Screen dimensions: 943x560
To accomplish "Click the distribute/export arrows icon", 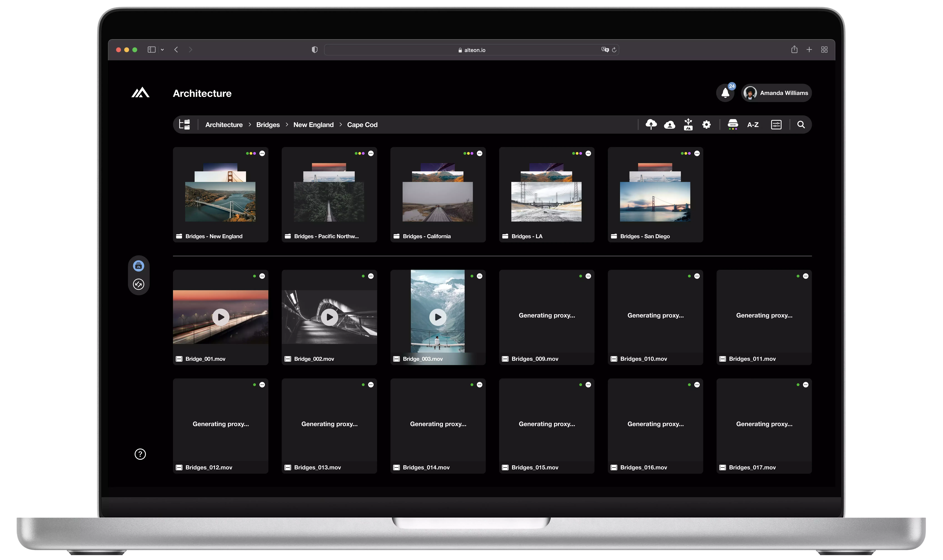I will point(688,125).
